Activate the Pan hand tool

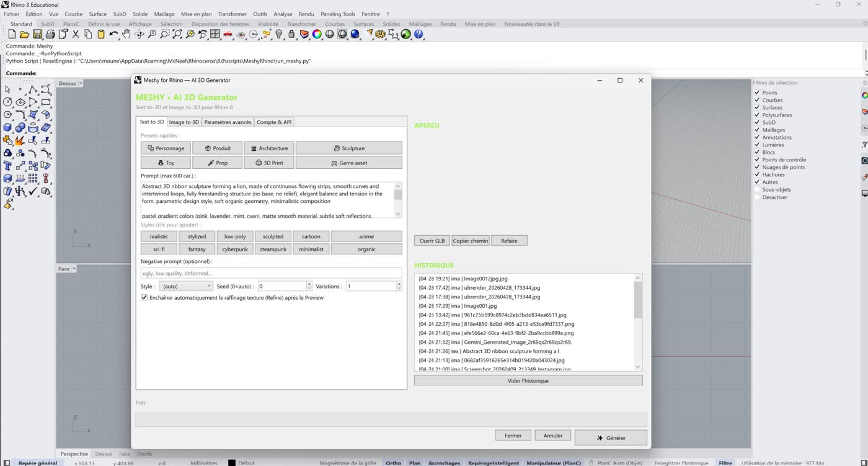126,35
